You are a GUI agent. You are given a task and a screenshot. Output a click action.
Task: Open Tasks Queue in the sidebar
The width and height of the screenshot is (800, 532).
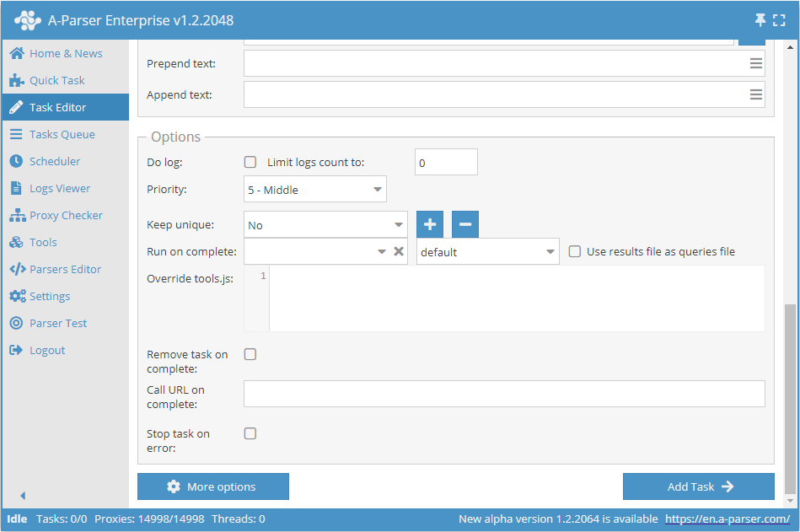[62, 134]
